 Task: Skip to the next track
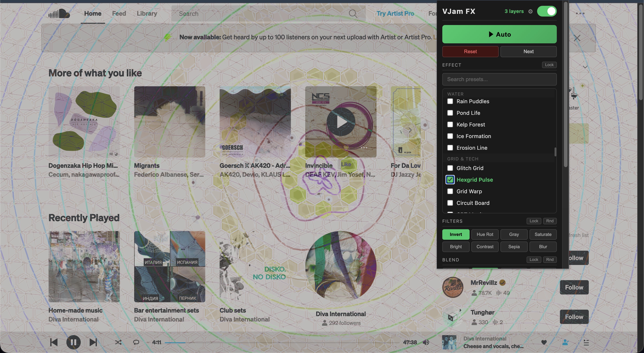[x=93, y=342]
